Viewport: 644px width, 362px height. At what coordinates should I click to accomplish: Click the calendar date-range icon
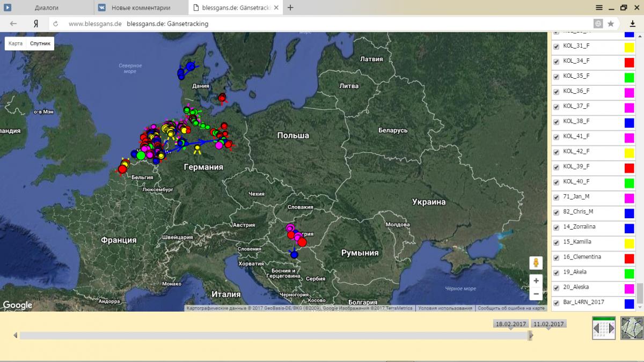604,328
